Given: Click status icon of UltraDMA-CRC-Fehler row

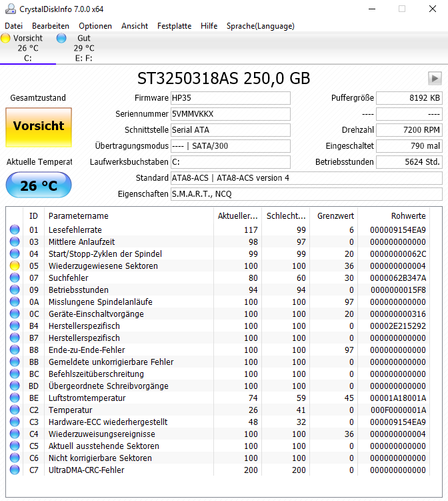Looking at the screenshot, I should [15, 470].
